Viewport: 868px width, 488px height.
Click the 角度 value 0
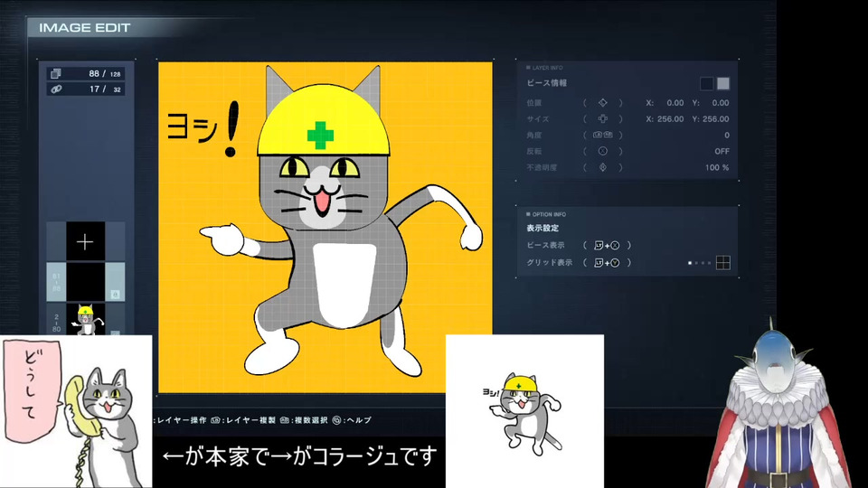point(726,135)
